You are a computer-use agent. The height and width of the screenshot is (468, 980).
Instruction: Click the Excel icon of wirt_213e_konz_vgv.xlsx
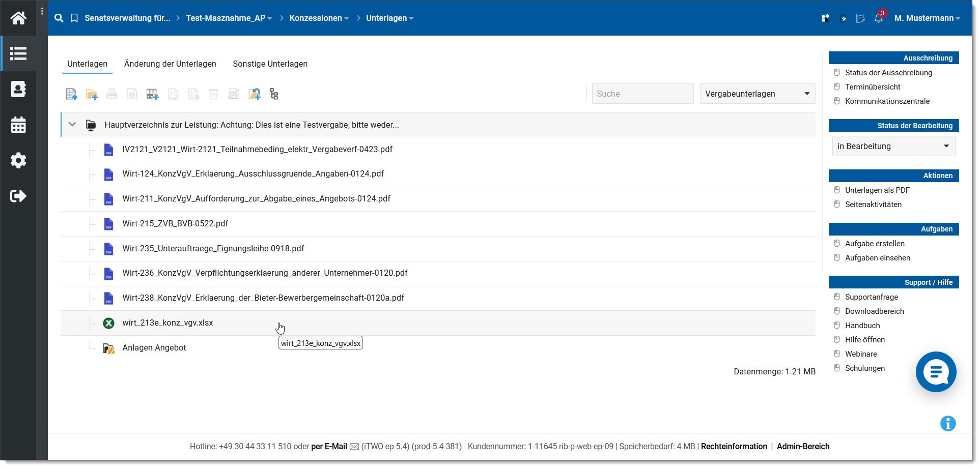[x=108, y=323]
